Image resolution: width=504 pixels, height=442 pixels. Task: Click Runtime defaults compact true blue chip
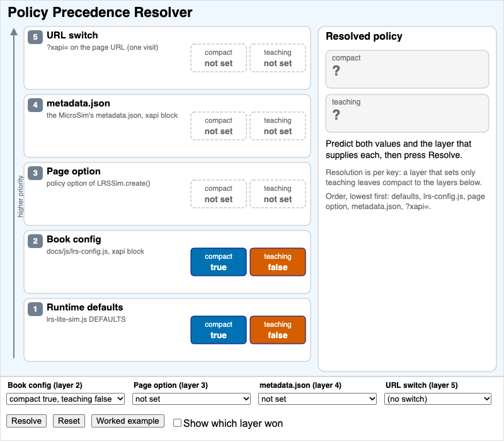click(219, 330)
